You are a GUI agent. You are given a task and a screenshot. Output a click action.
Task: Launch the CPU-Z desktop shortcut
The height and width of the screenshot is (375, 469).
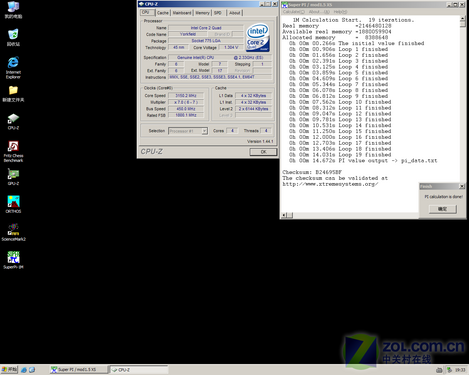point(13,122)
